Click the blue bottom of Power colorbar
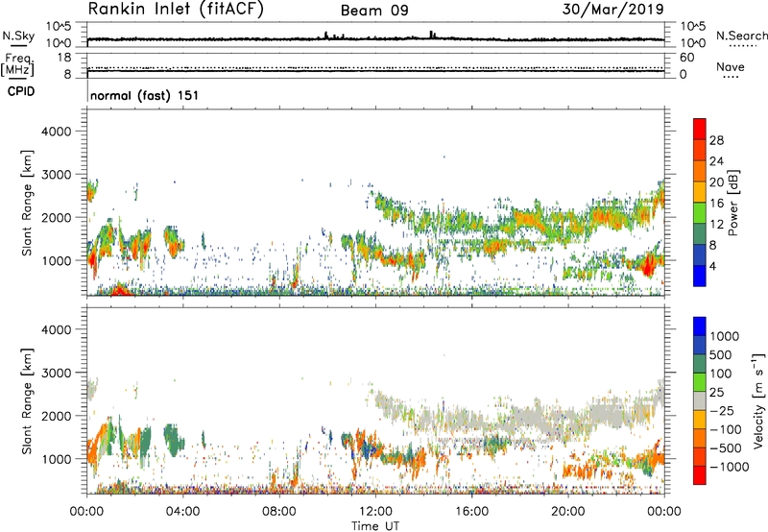Screen dimensions: 768x532 [x=700, y=276]
